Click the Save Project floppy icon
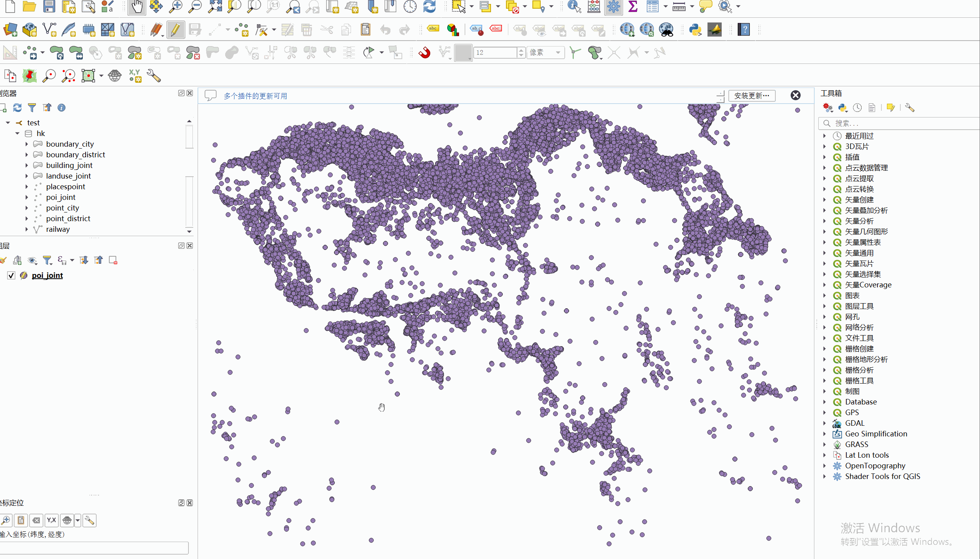The height and width of the screenshot is (559, 980). coord(49,7)
